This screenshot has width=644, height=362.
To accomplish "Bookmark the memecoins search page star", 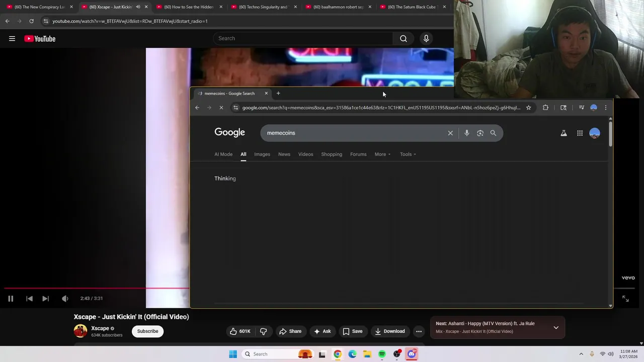I will (528, 108).
